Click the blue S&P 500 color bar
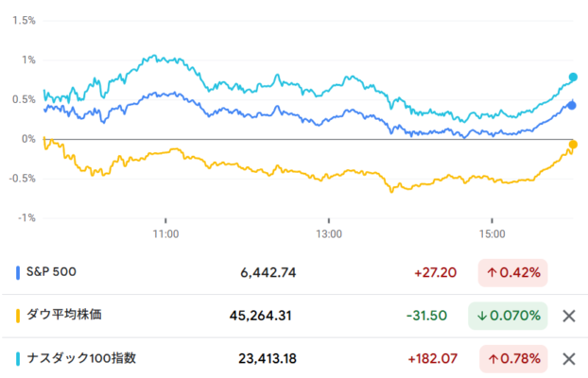 [18, 272]
